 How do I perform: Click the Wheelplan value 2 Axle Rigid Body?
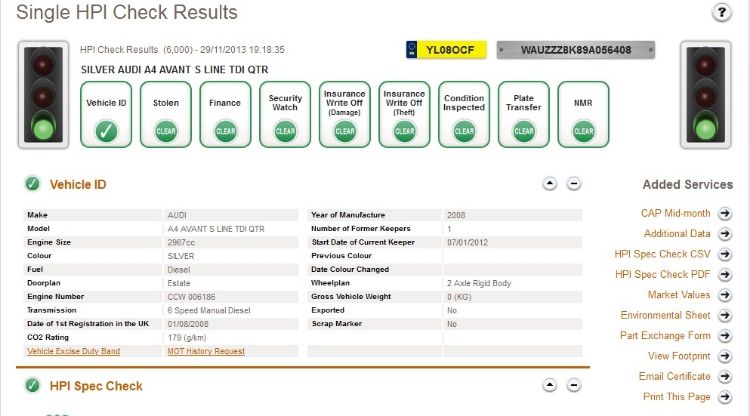click(479, 283)
